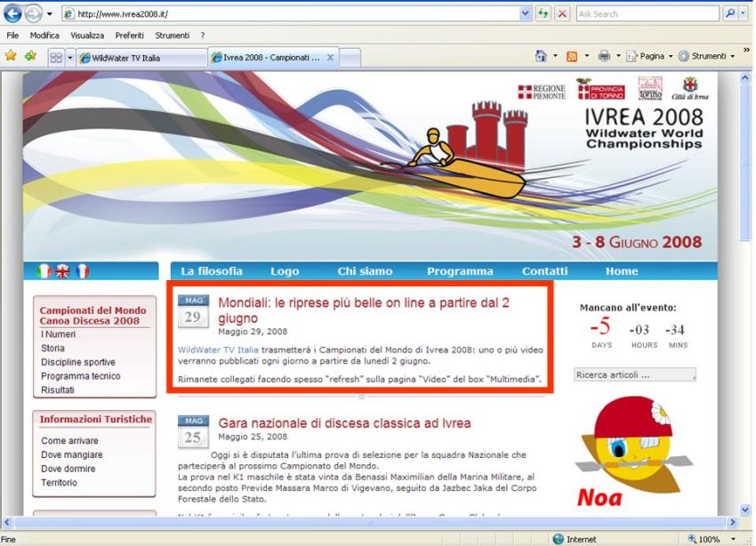Click the Città di Ivrea crest logo

(x=690, y=89)
